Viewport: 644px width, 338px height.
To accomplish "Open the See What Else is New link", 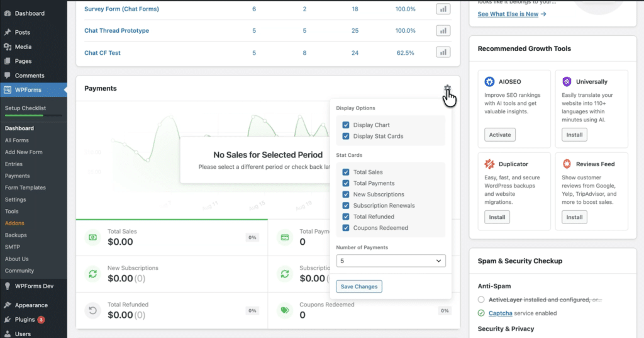I will 512,14.
